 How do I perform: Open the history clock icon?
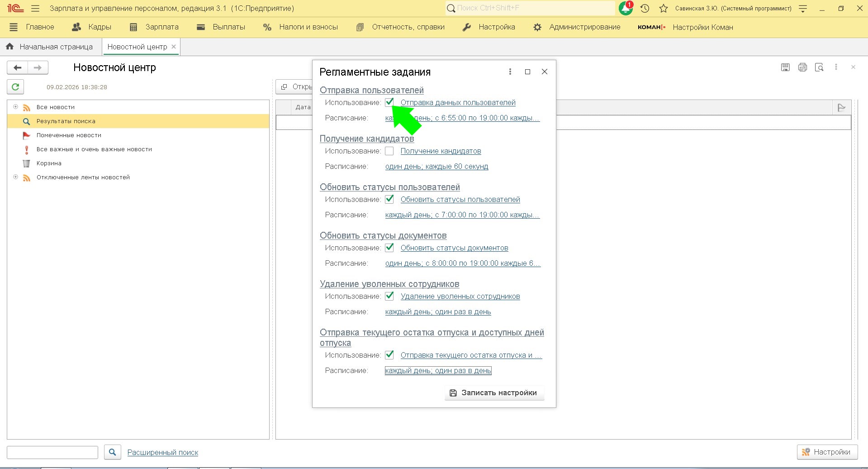click(x=645, y=8)
